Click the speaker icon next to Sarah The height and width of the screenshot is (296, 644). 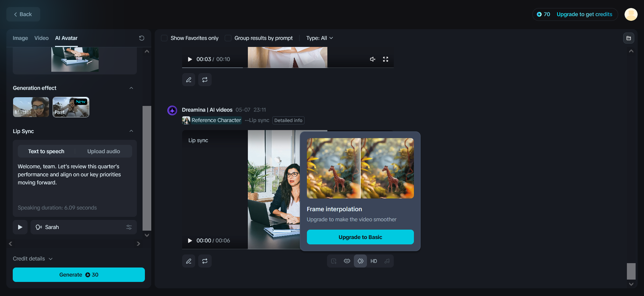tap(39, 227)
